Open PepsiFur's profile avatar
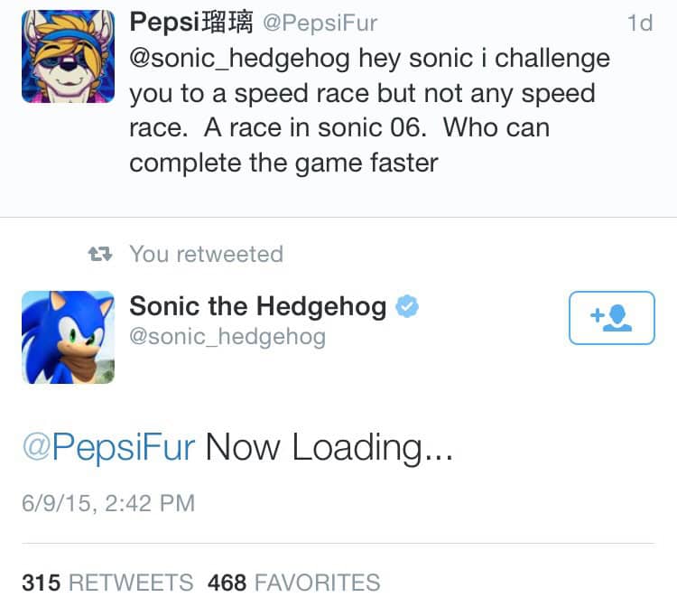 coord(69,56)
